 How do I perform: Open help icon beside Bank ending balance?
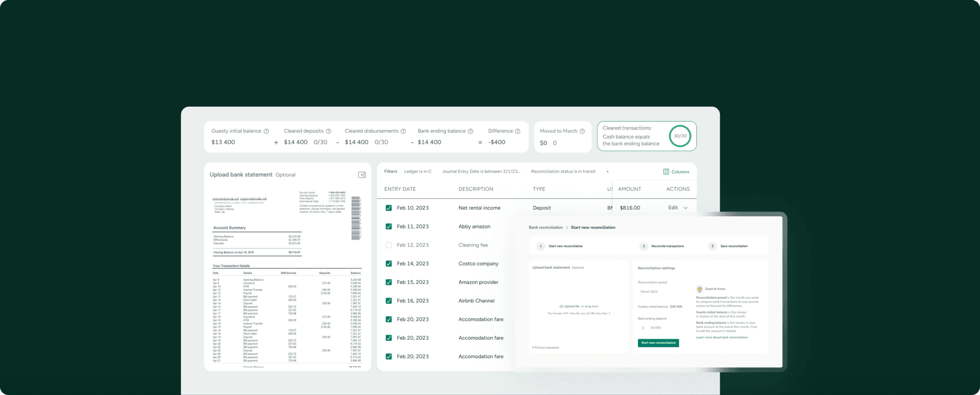click(471, 131)
